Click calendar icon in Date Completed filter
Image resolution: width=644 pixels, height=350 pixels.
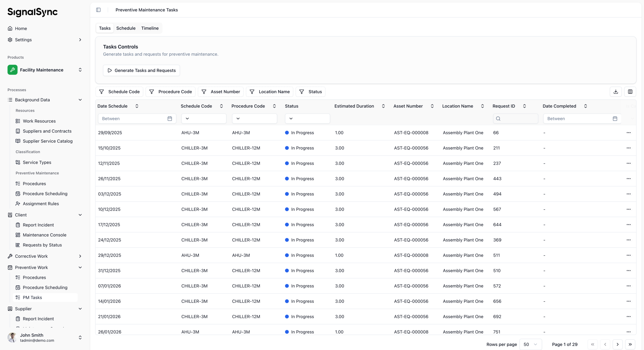coord(615,119)
